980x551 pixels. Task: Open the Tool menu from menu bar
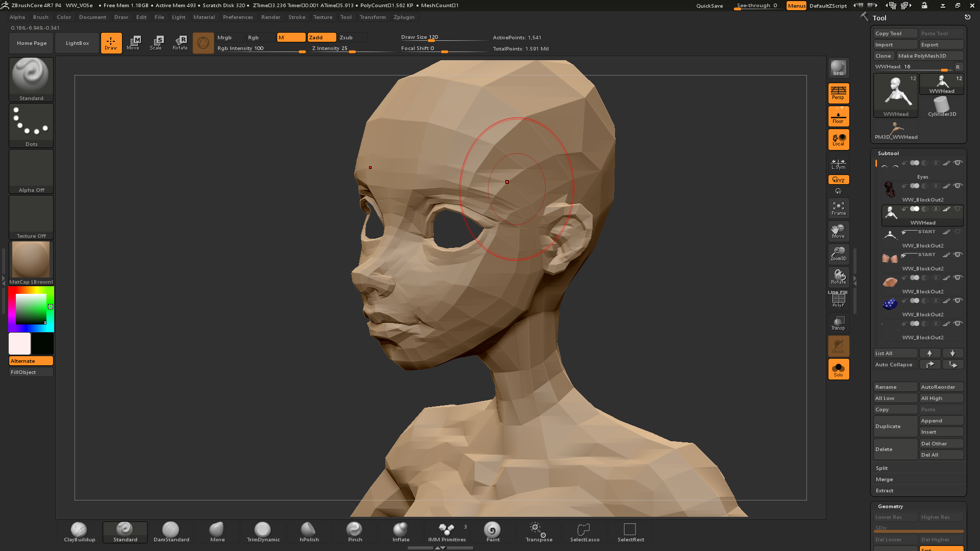coord(346,17)
